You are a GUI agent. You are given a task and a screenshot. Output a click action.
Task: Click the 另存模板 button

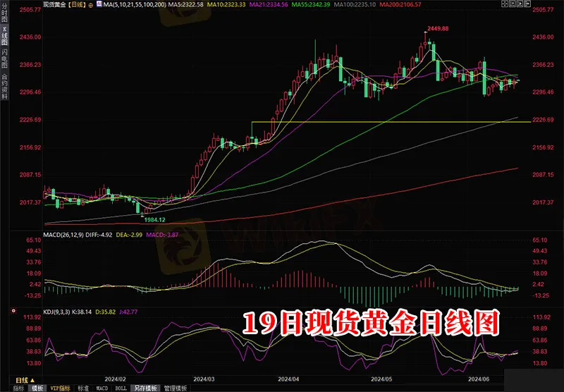[x=145, y=388]
